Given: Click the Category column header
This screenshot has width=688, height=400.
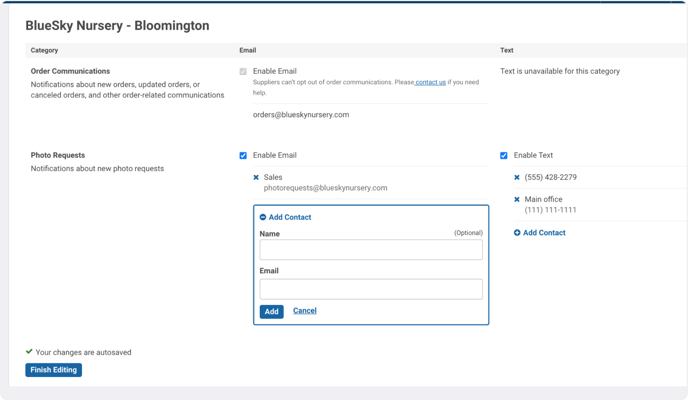Looking at the screenshot, I should (44, 50).
